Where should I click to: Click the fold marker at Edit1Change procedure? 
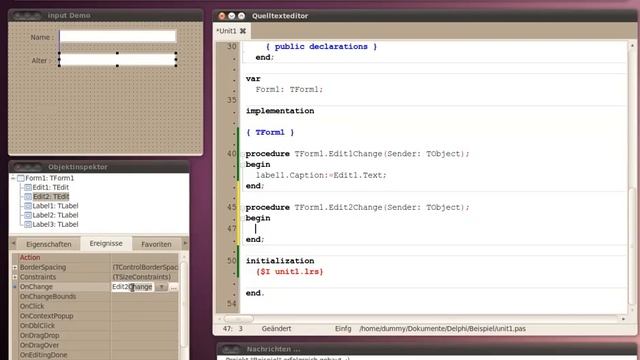[242, 154]
